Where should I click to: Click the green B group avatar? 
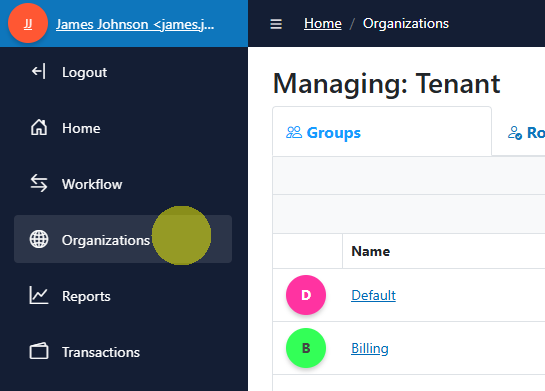click(x=306, y=348)
